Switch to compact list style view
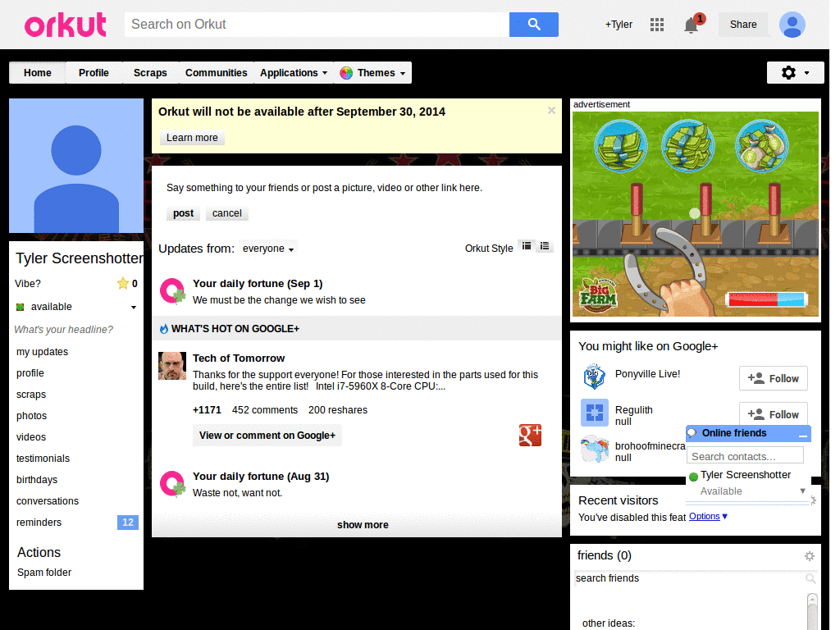 coord(545,246)
